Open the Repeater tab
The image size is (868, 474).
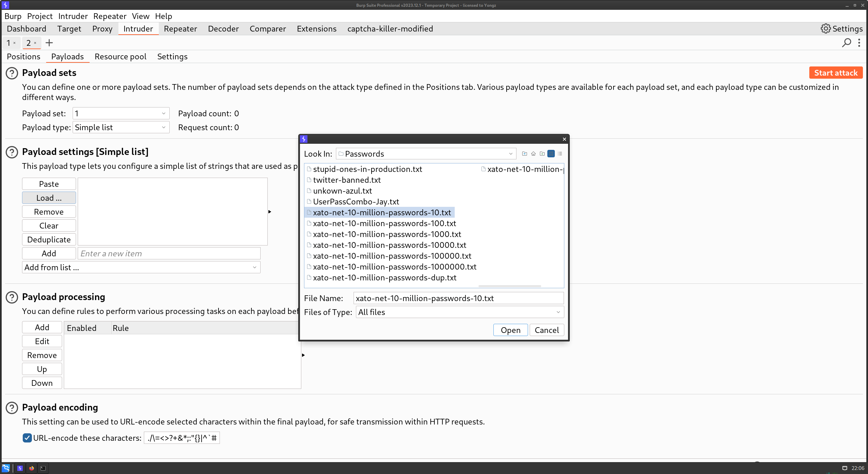(180, 29)
